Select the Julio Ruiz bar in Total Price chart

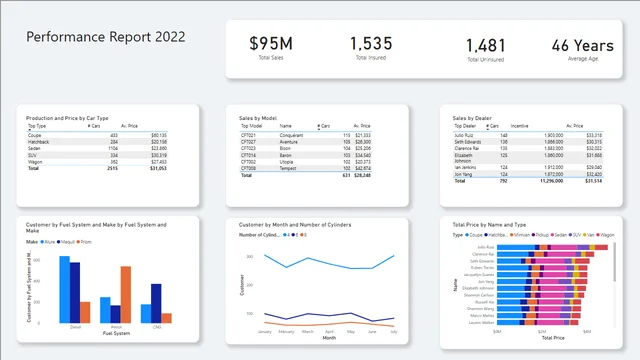coord(552,247)
